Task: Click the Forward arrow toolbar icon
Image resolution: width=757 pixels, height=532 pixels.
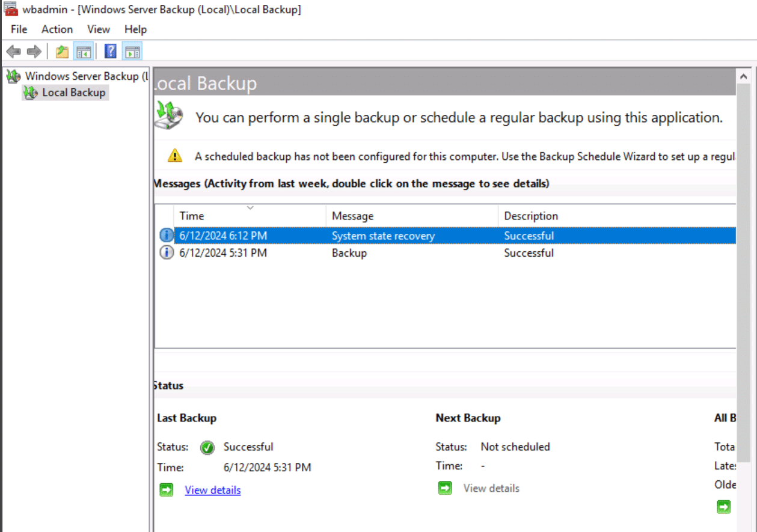Action: 34,52
